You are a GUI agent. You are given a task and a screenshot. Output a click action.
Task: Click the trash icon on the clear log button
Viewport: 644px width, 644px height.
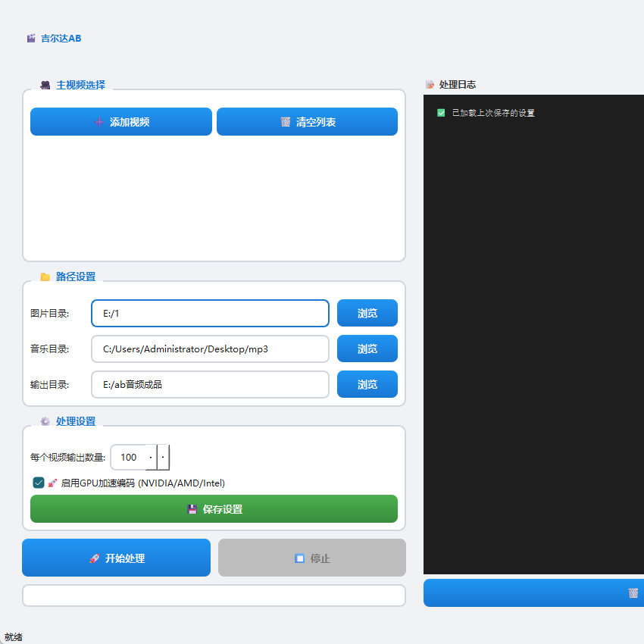[x=633, y=593]
